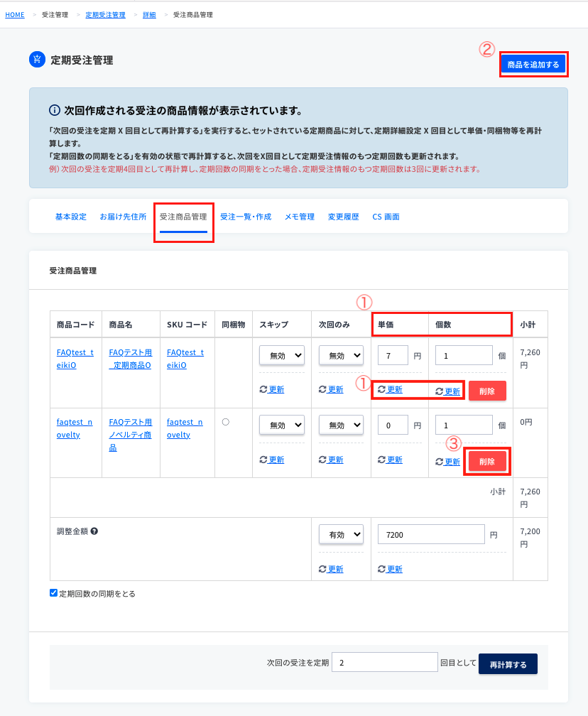Open the お届け先住所 tab
The width and height of the screenshot is (588, 716).
pos(124,217)
